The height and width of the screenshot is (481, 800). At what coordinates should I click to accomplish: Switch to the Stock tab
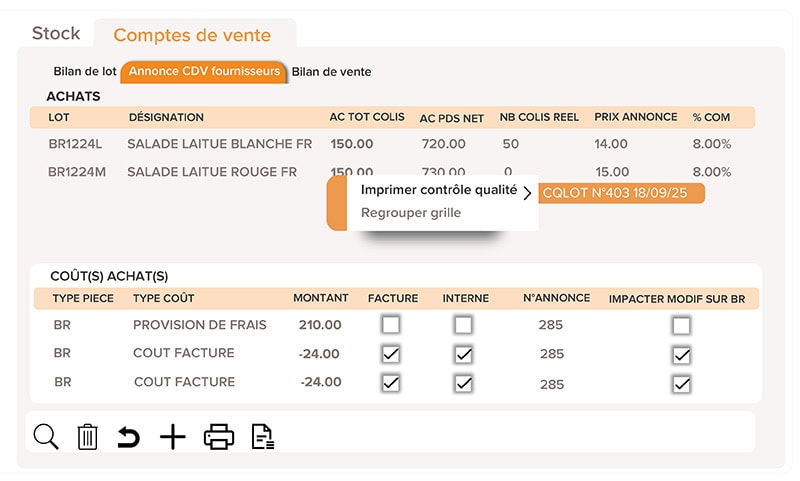coord(56,34)
